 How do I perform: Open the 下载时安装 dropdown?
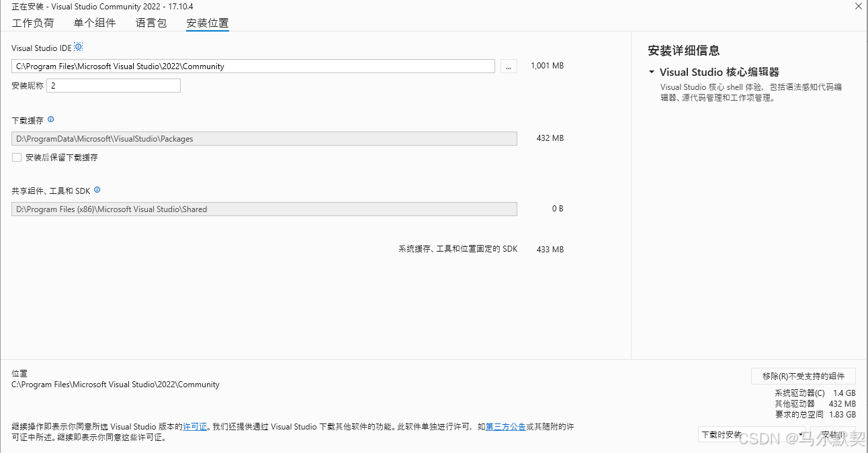751,435
